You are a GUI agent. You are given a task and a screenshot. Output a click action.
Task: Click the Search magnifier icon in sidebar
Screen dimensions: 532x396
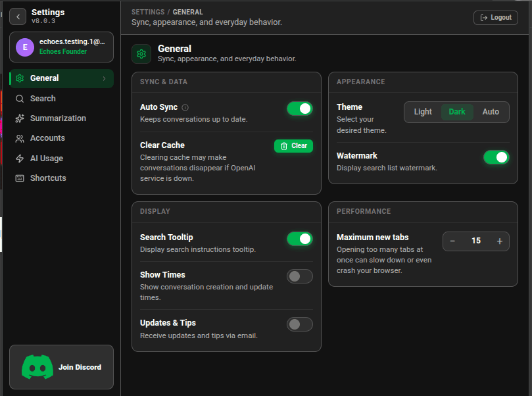coord(20,99)
